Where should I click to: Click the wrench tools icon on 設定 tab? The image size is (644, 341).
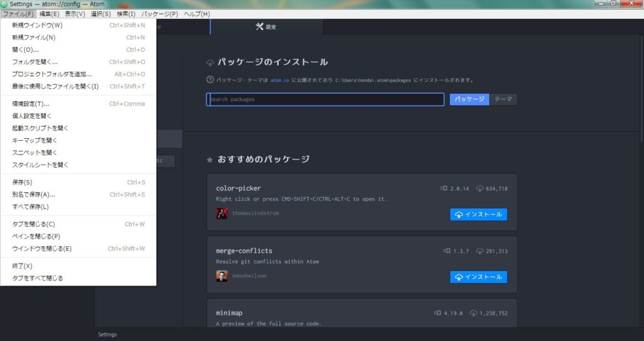coord(259,26)
